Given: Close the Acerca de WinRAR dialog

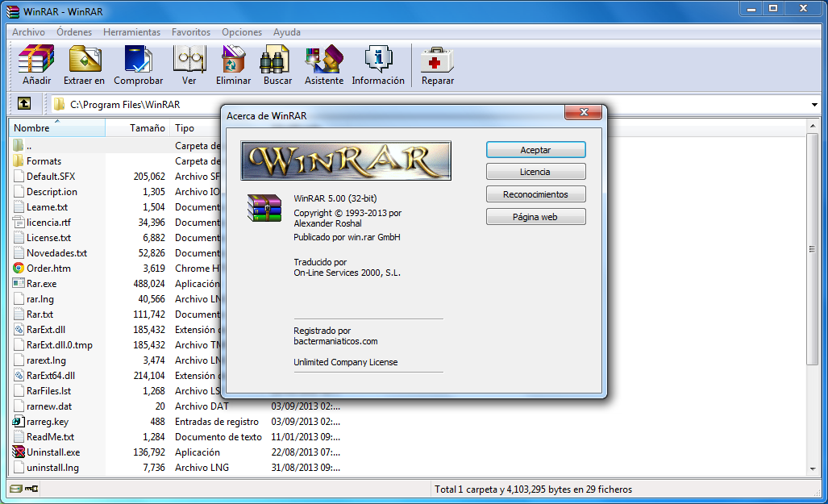Looking at the screenshot, I should [x=584, y=112].
